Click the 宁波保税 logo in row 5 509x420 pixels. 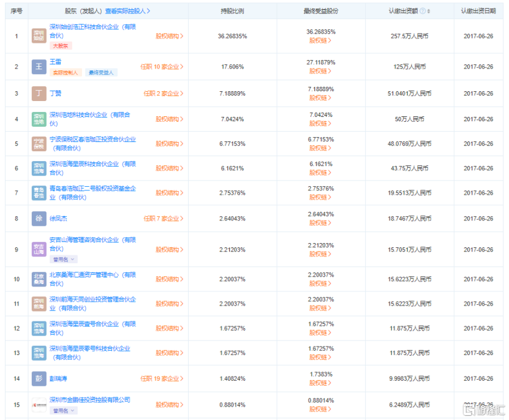[x=39, y=143]
